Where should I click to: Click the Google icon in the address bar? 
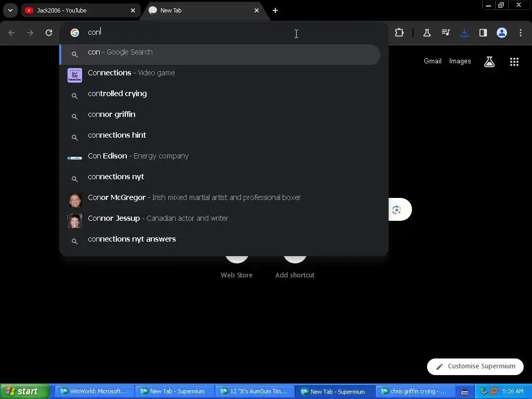click(75, 33)
